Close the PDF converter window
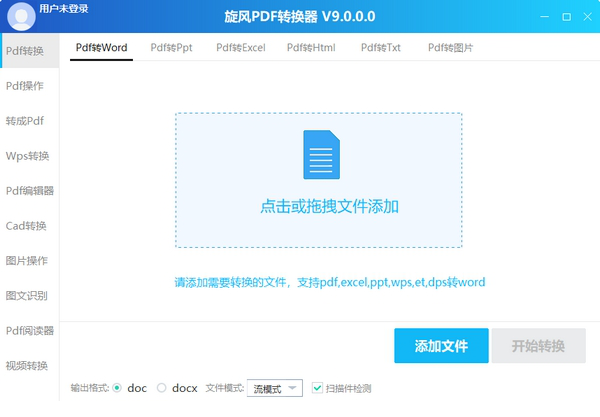600x417 pixels. click(x=587, y=17)
